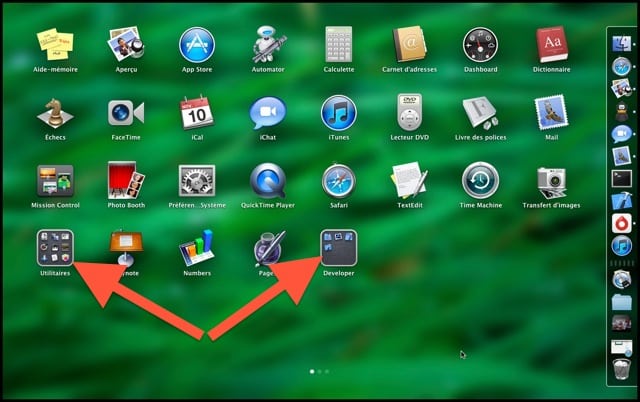640x402 pixels.
Task: Open blue folder stack in Dock
Action: (x=621, y=302)
